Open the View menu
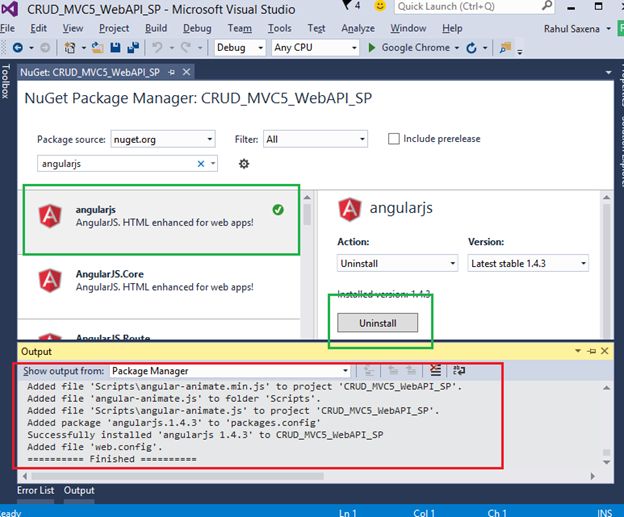This screenshot has width=624, height=517. point(73,28)
